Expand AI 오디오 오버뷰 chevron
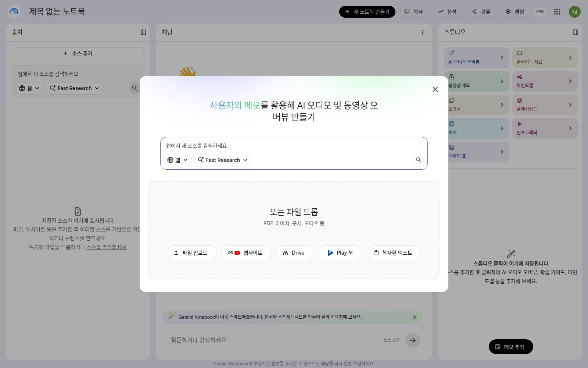 (502, 58)
